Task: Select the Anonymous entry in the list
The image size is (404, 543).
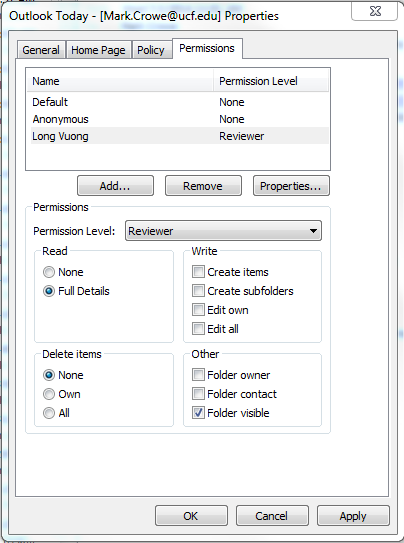Action: [x=180, y=119]
